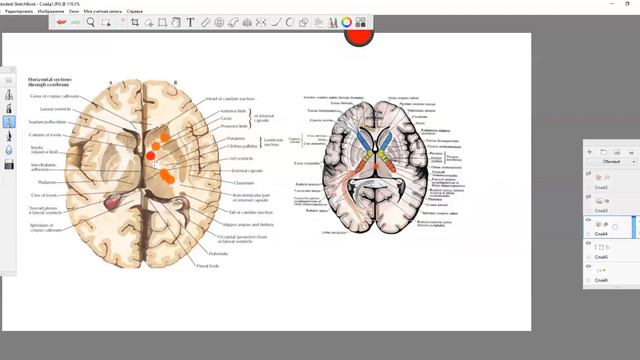Open the Copic Color Library swatches icon
Screen dimensions: 640x360
click(360, 22)
